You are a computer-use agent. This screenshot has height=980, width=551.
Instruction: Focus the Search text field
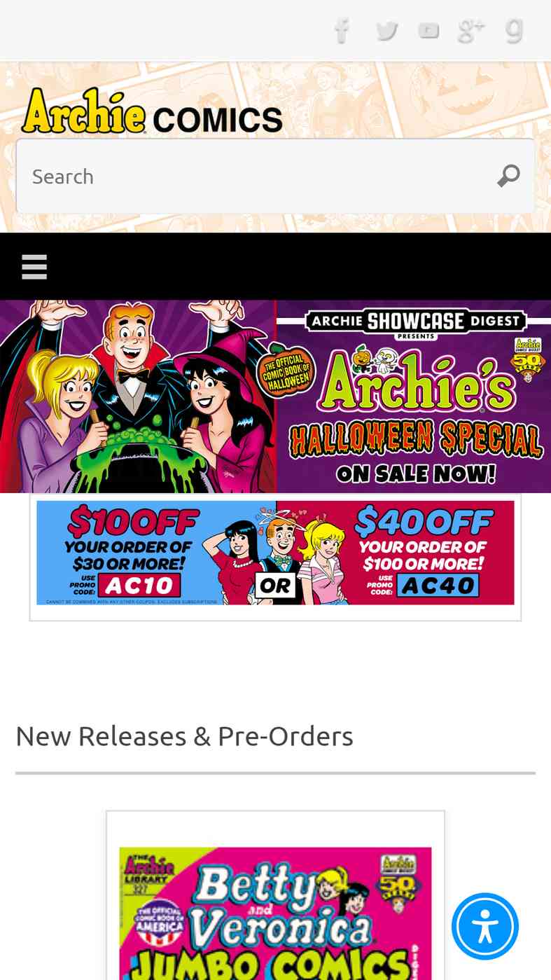(275, 176)
